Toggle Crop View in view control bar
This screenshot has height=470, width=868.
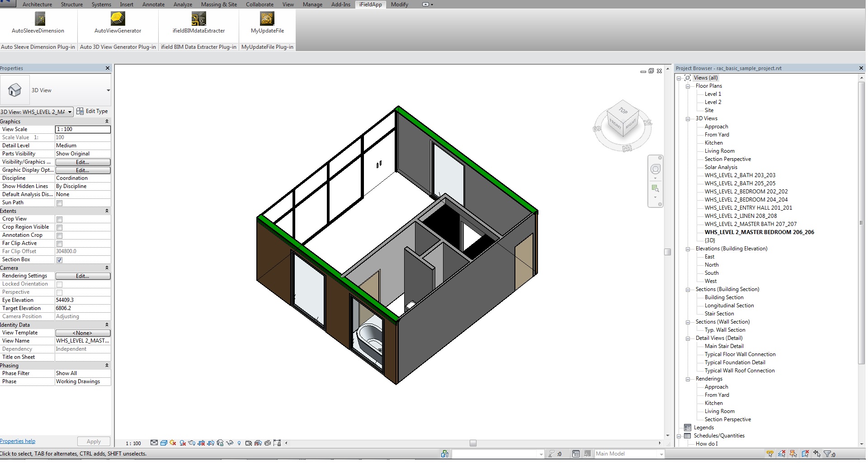[x=202, y=443]
